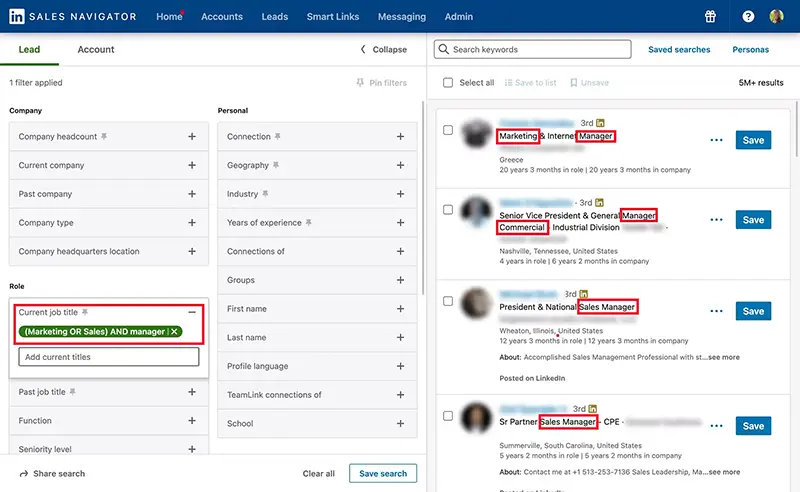Expand the Profile language filter
Viewport: 800px width, 492px height.
pos(401,366)
